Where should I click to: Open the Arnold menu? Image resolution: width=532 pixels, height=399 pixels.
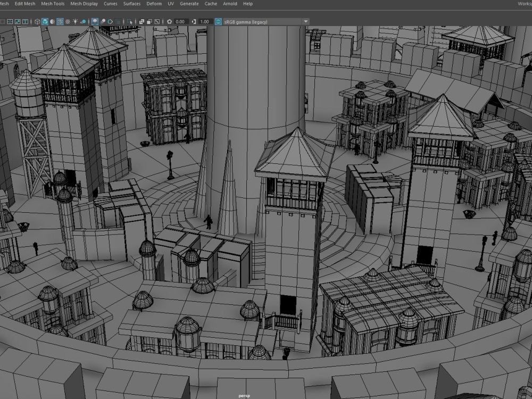(x=230, y=4)
